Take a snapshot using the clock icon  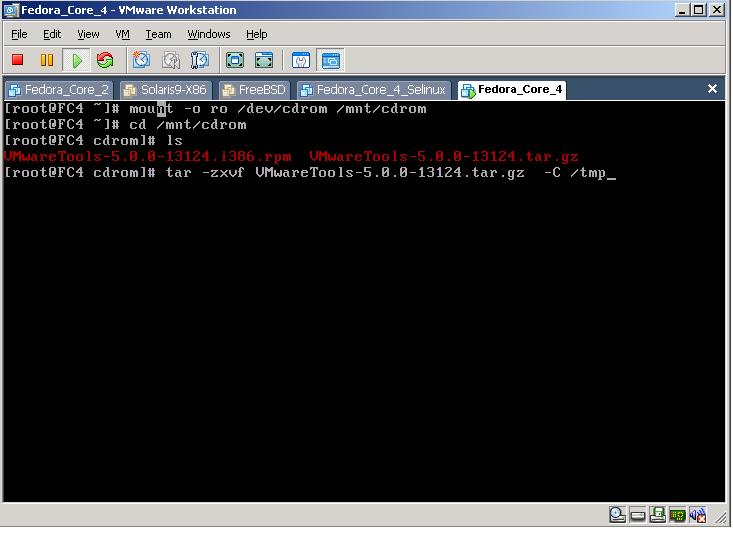pyautogui.click(x=141, y=60)
